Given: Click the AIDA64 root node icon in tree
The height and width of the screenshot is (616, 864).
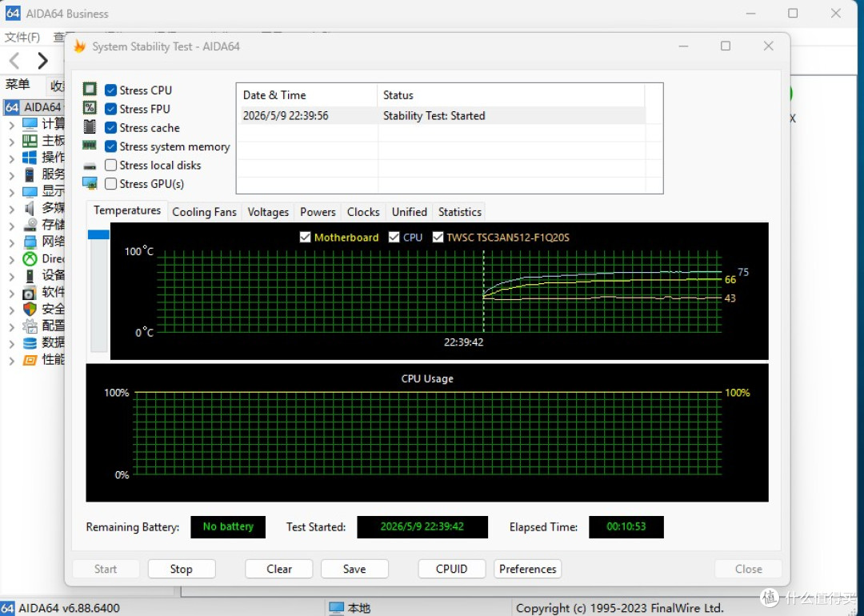Looking at the screenshot, I should click(x=12, y=107).
